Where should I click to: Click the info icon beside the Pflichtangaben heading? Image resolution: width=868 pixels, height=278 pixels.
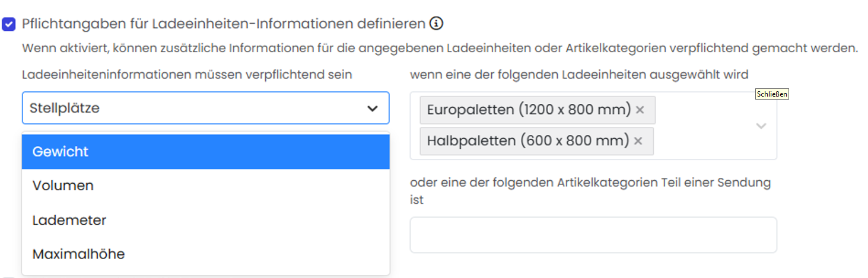pyautogui.click(x=437, y=24)
